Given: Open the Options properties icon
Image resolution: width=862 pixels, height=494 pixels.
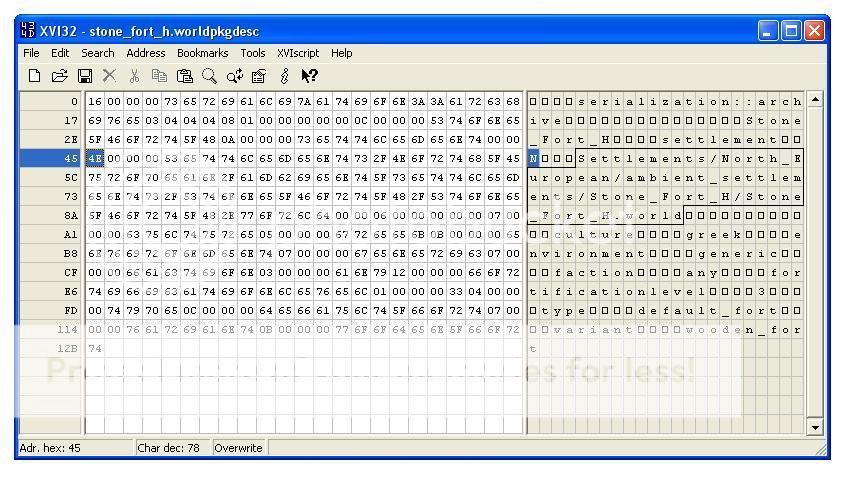Looking at the screenshot, I should [x=259, y=76].
